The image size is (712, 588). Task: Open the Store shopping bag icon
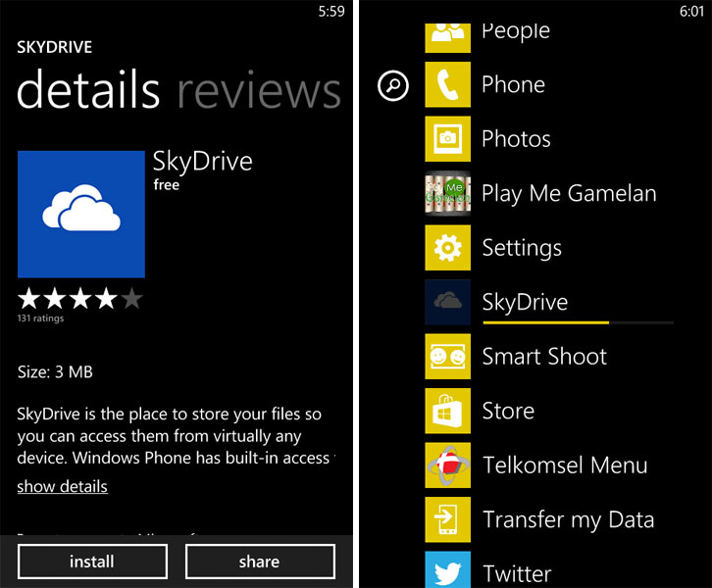(448, 411)
